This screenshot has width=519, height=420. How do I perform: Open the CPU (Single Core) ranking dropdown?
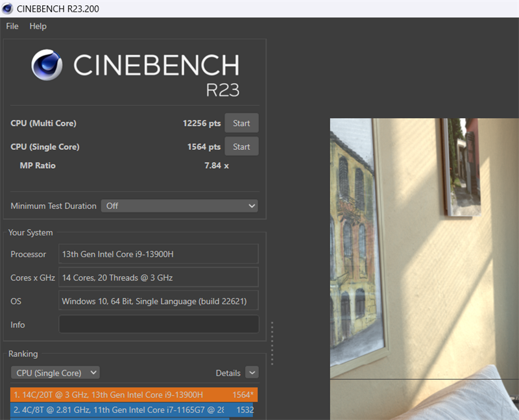click(x=55, y=373)
